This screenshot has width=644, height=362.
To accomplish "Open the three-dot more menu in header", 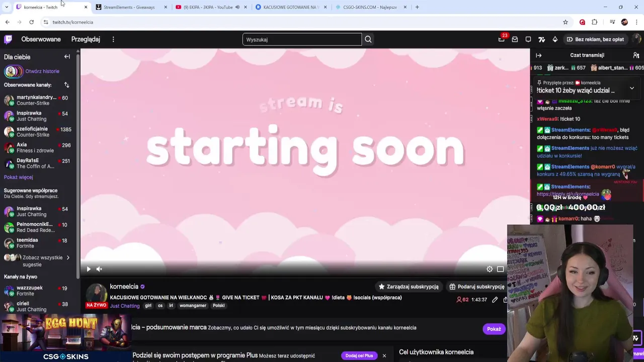I will point(113,39).
